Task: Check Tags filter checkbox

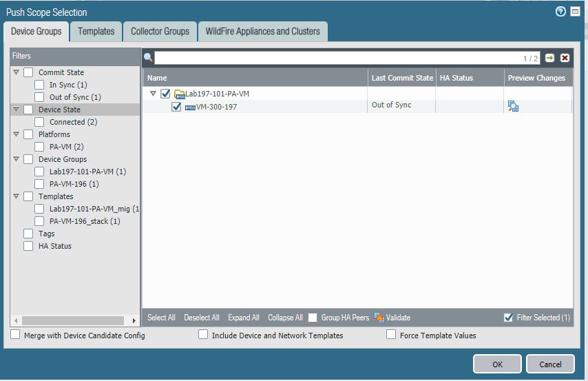Action: coord(28,233)
